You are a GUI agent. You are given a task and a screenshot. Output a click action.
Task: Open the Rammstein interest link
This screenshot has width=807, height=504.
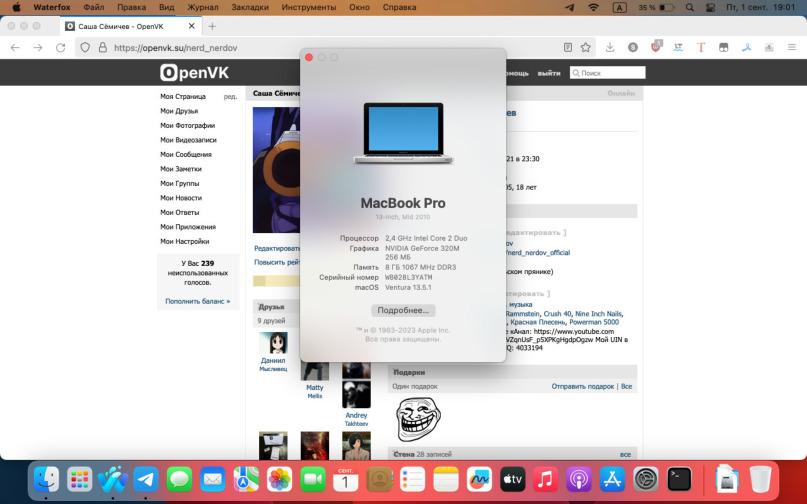coord(522,314)
